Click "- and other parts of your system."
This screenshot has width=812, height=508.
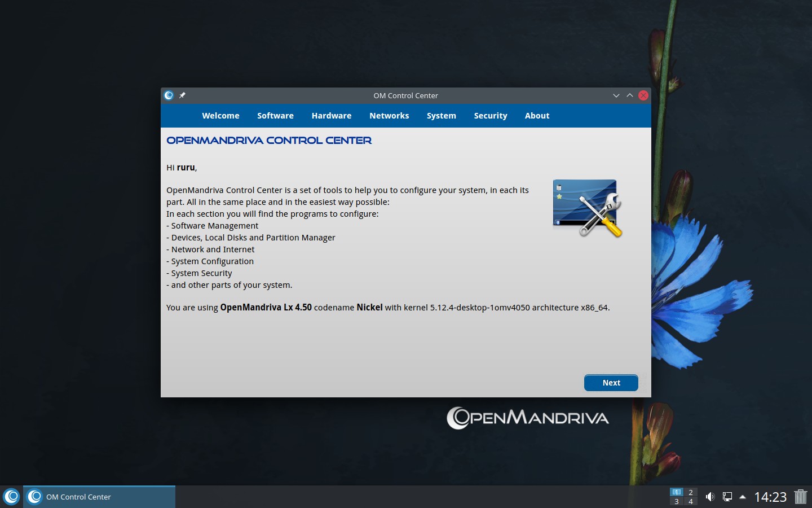pyautogui.click(x=230, y=285)
